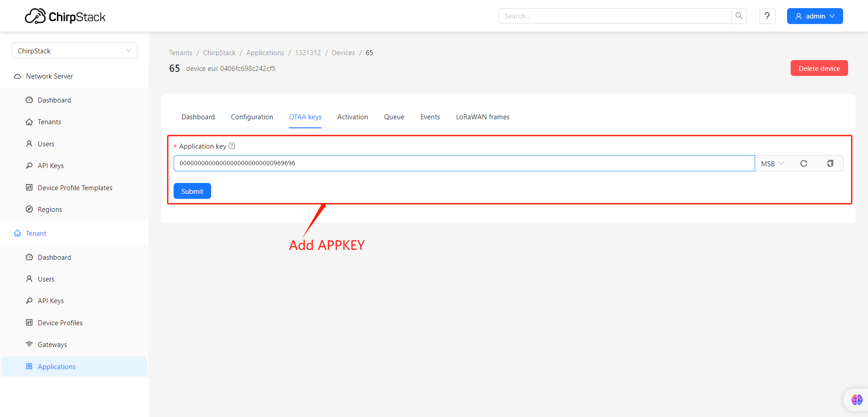
Task: Open the help question mark icon
Action: [767, 16]
